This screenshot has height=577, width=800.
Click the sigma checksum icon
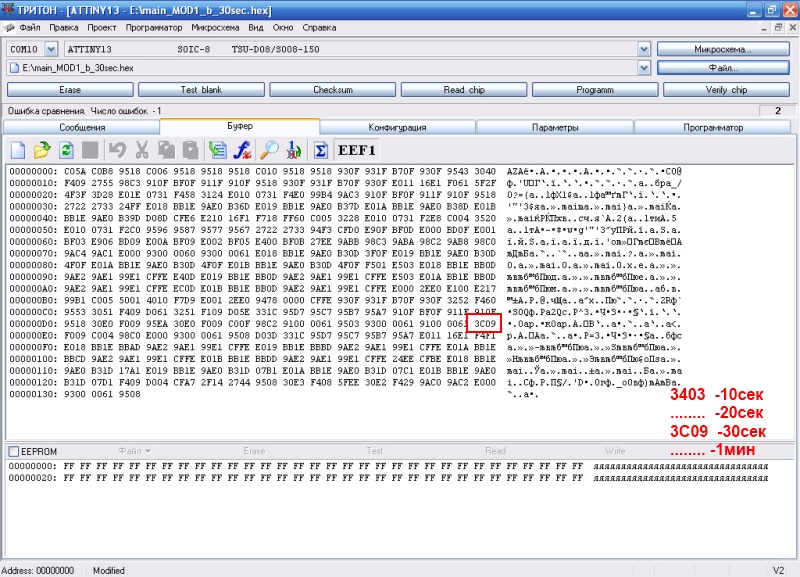coord(321,150)
